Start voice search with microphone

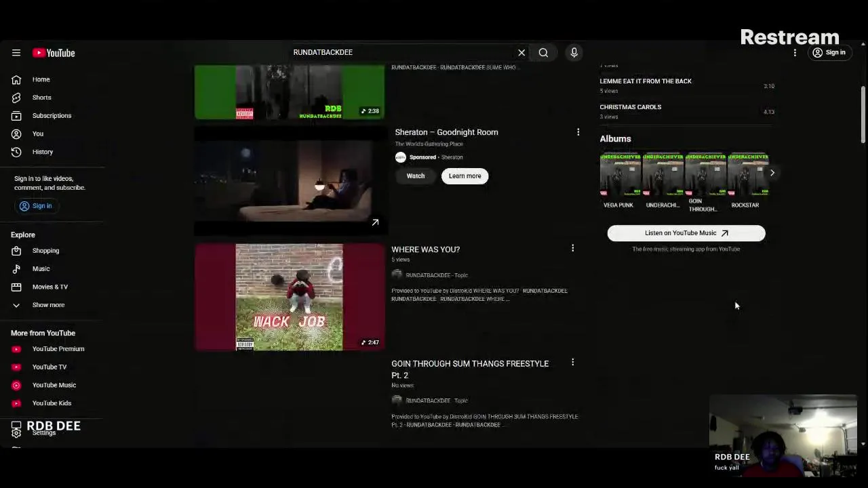tap(574, 52)
